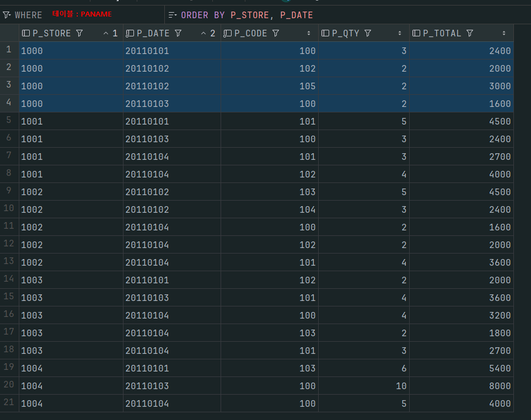This screenshot has height=420, width=531.
Task: Open the P_TOTAL column filter funnel
Action: click(x=470, y=33)
